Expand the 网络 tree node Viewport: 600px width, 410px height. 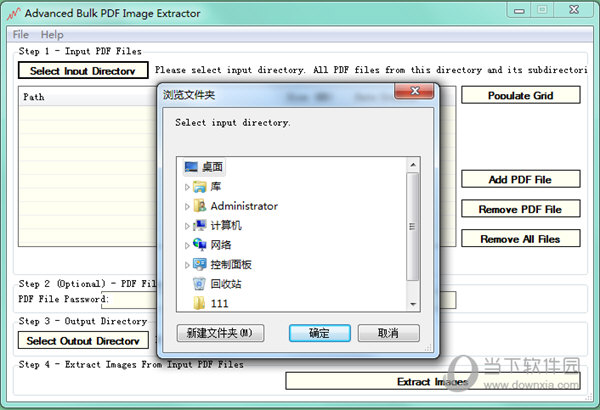click(x=187, y=245)
